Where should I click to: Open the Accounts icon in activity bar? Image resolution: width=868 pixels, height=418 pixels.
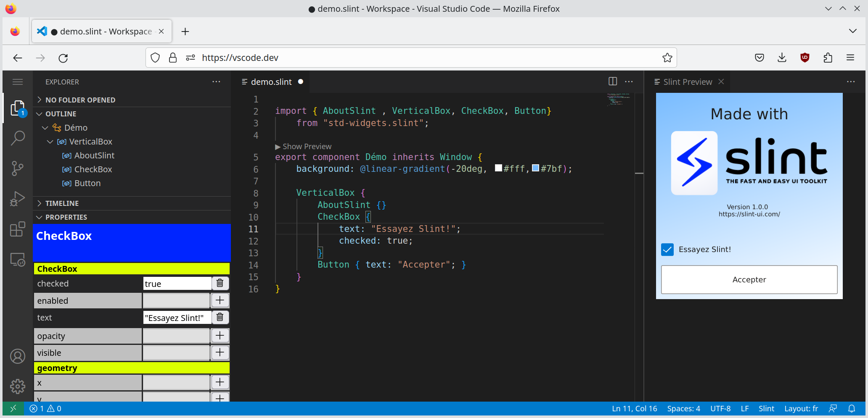coord(18,356)
